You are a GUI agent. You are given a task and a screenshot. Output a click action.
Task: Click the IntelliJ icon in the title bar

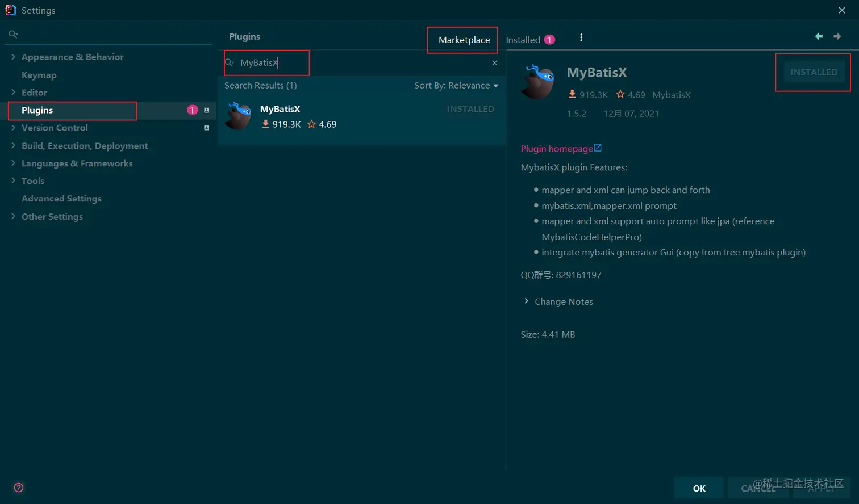tap(10, 10)
